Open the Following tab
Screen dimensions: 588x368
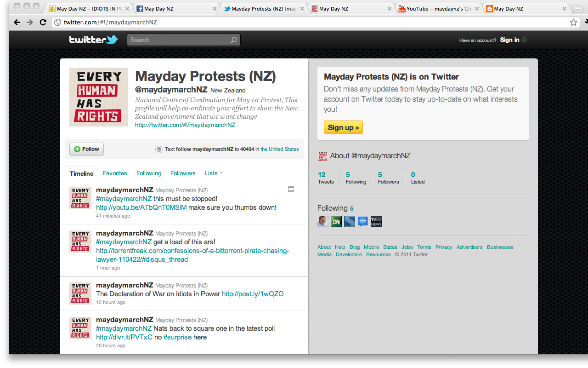(149, 173)
